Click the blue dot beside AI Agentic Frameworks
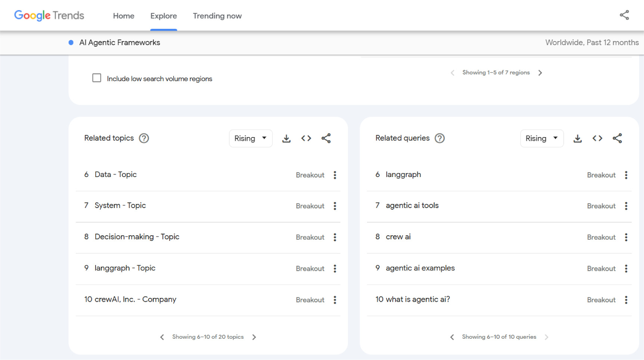 (x=71, y=43)
